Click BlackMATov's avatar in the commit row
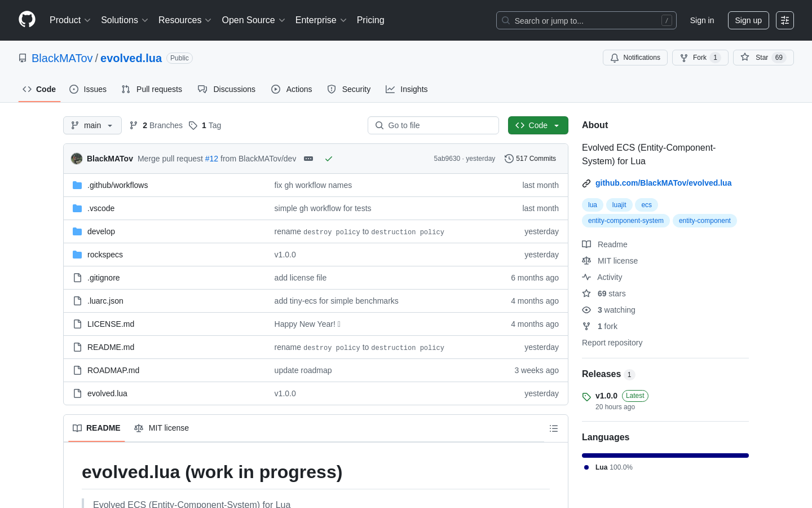This screenshot has height=508, width=812. [77, 159]
